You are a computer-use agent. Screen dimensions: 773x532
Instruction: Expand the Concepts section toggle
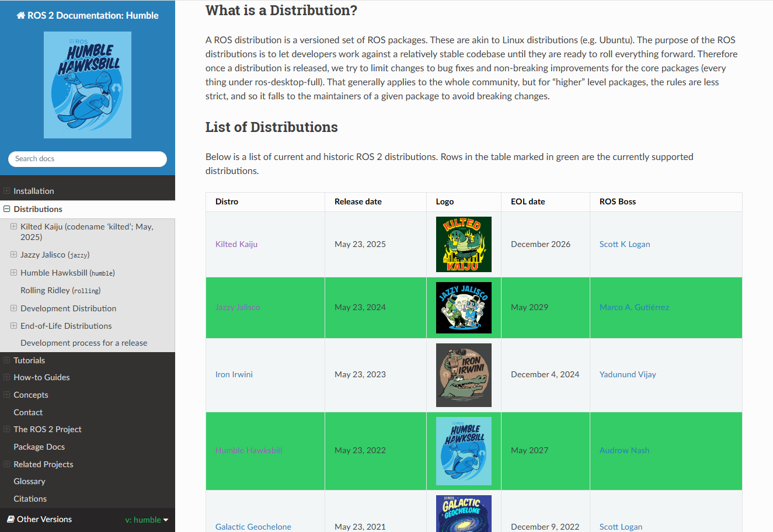pos(7,395)
